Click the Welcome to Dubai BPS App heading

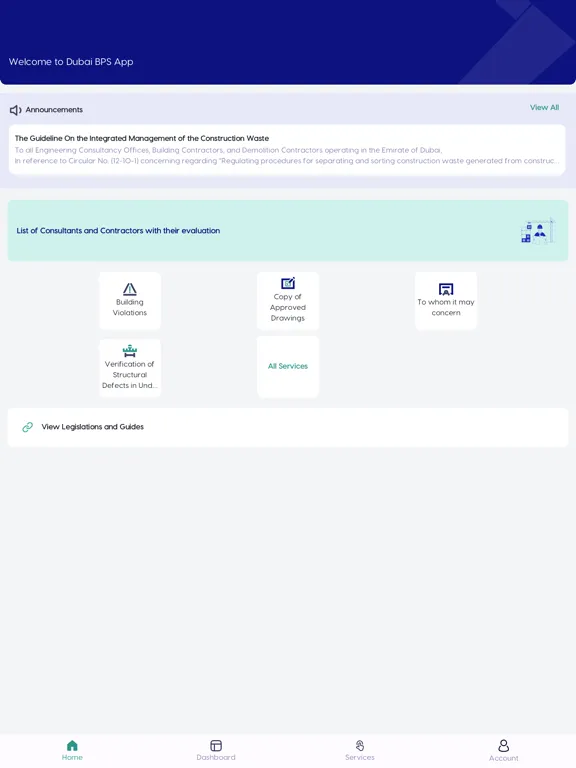[71, 62]
